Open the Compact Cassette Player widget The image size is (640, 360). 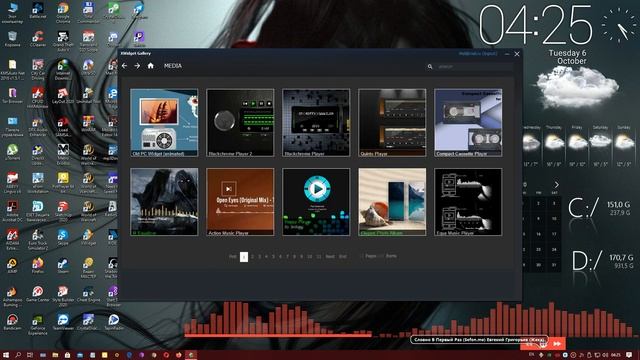(468, 122)
